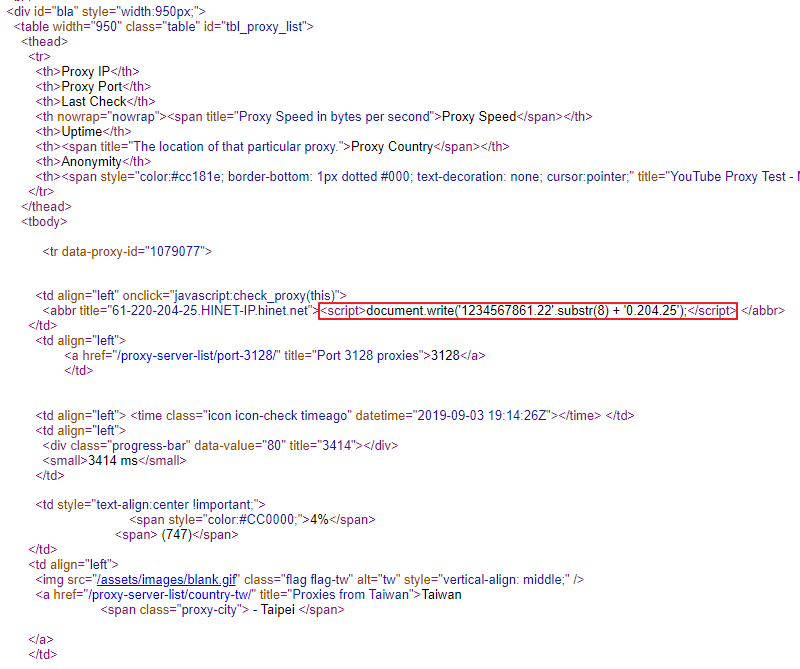Screen dimensions: 800x669
Task: Click the Proxy Speed header text
Action: pos(479,117)
